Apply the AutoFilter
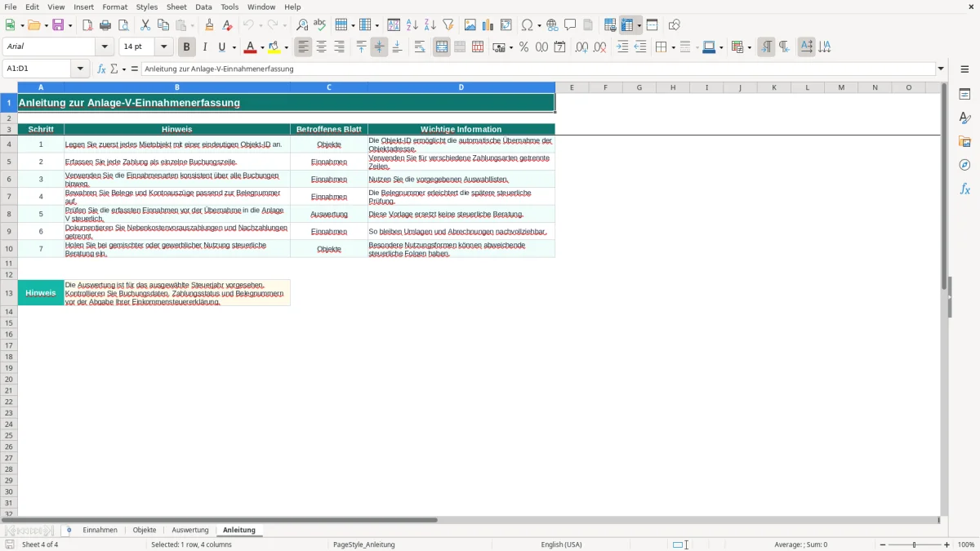The image size is (980, 551). click(448, 25)
